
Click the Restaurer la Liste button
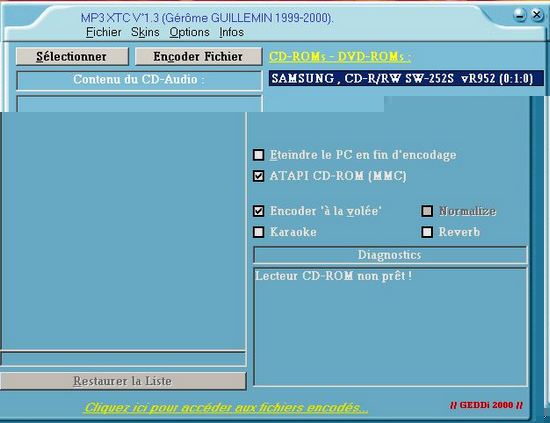pyautogui.click(x=123, y=381)
